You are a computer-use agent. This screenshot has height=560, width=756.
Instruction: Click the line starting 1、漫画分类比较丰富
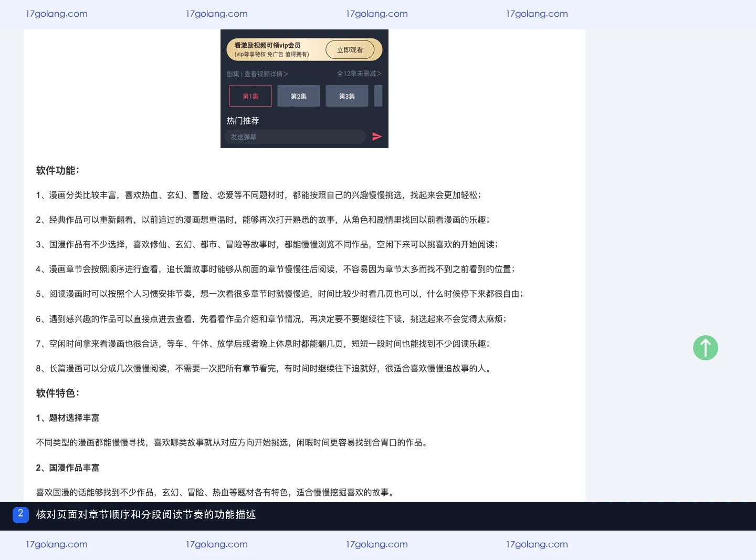tap(258, 195)
